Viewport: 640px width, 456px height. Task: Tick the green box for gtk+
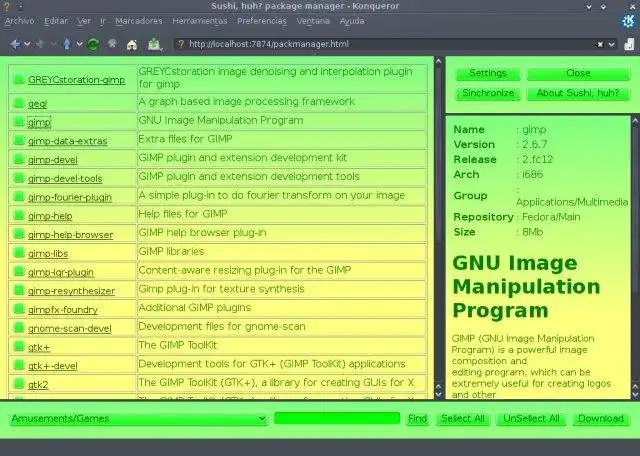19,347
